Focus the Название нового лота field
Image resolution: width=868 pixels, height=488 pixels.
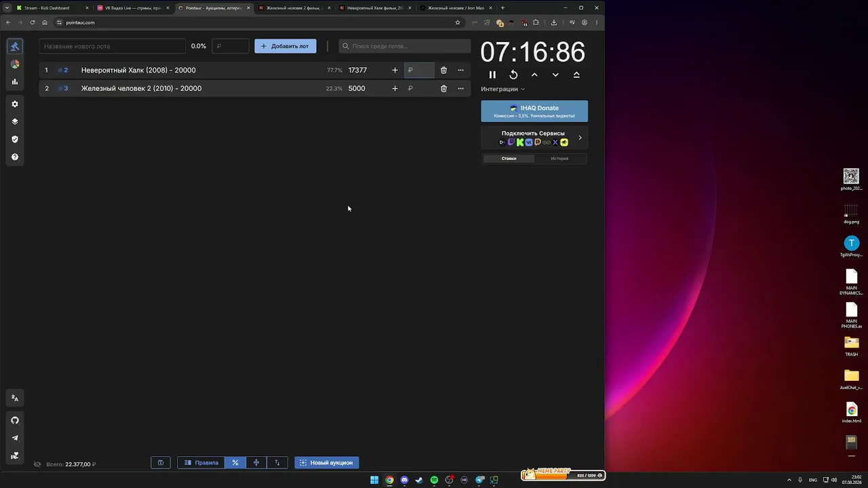[x=112, y=46]
